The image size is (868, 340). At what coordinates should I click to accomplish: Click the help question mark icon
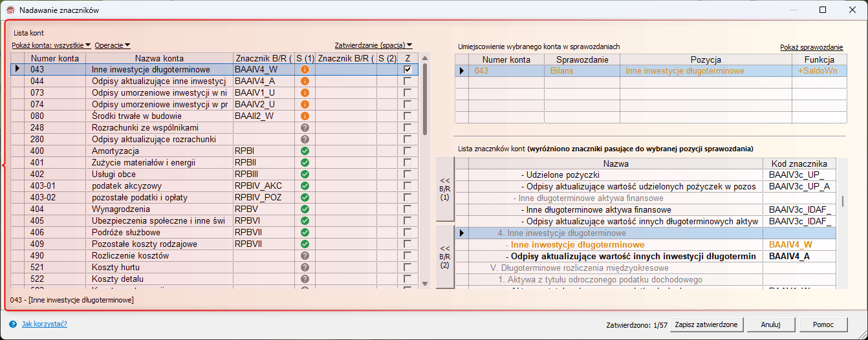click(x=13, y=324)
